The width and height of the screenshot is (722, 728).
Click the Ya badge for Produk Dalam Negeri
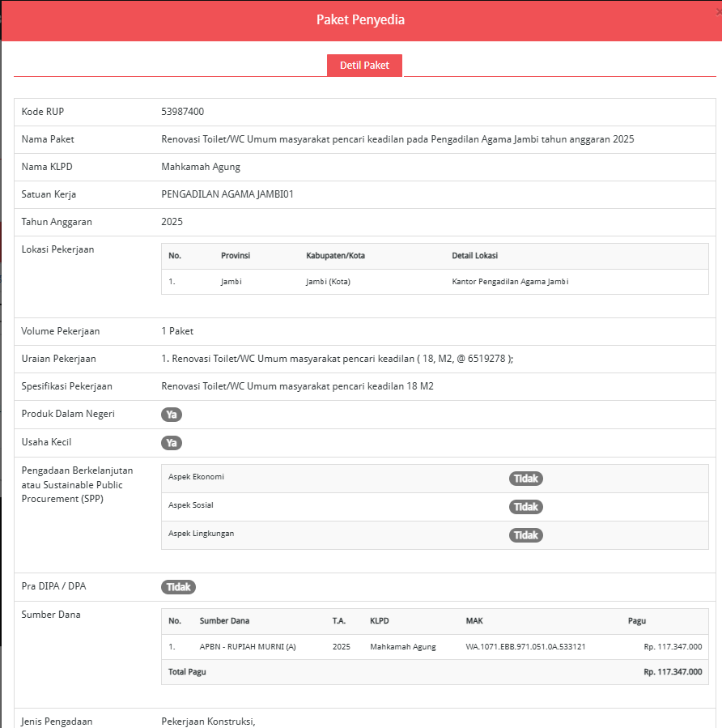[171, 415]
